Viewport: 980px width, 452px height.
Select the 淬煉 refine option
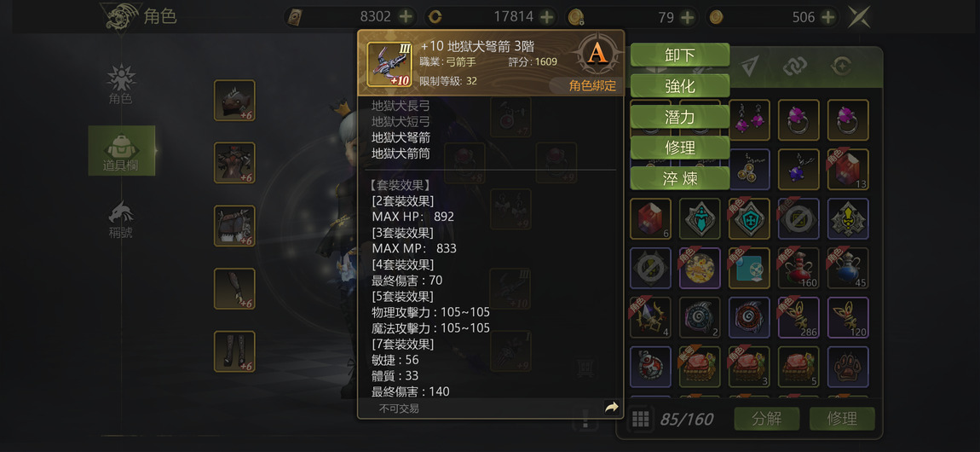tap(680, 179)
